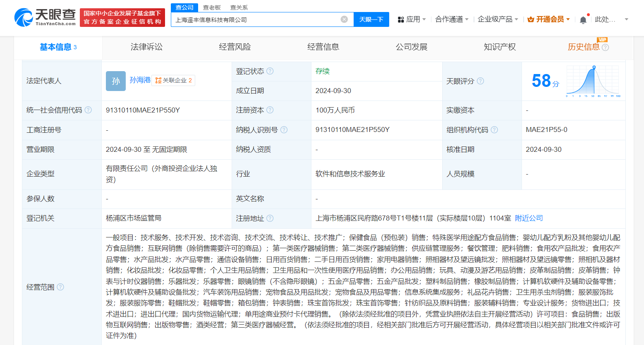Clear the search box with X icon

(x=344, y=19)
